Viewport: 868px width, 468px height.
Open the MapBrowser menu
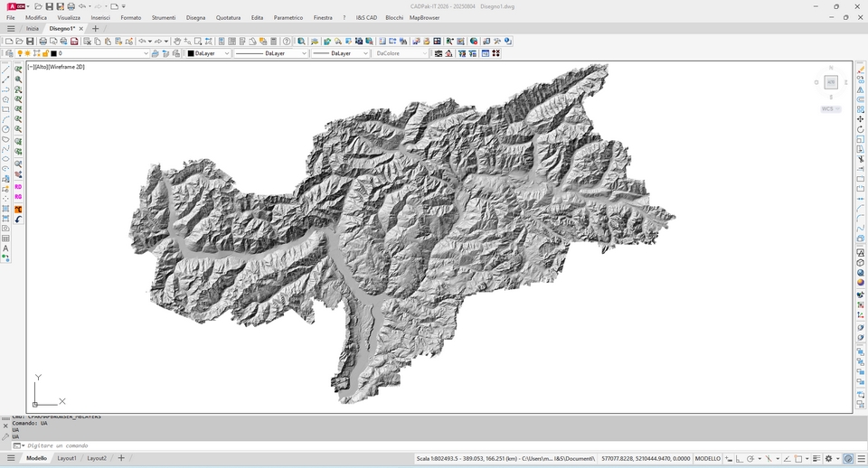point(425,18)
